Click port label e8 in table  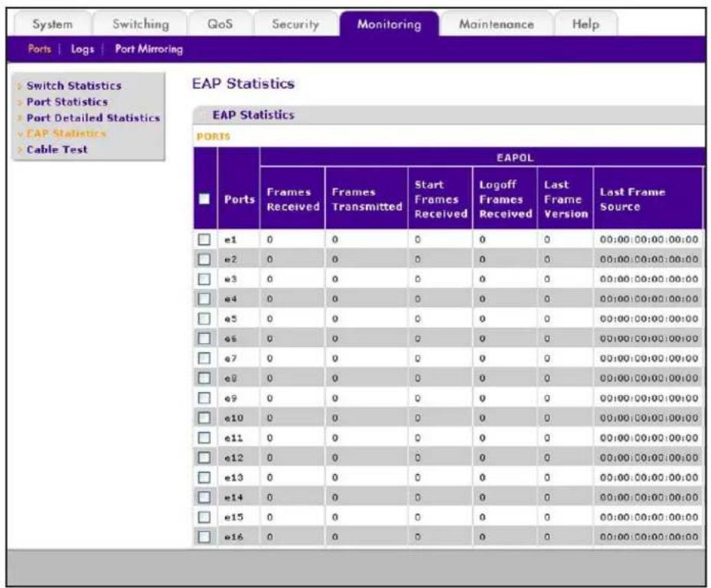click(x=230, y=378)
